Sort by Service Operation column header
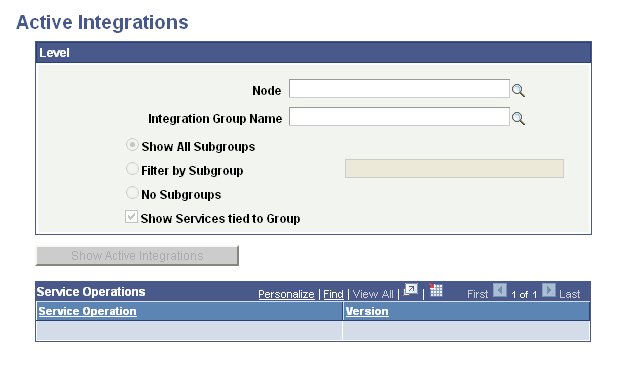The height and width of the screenshot is (367, 620). coord(87,311)
